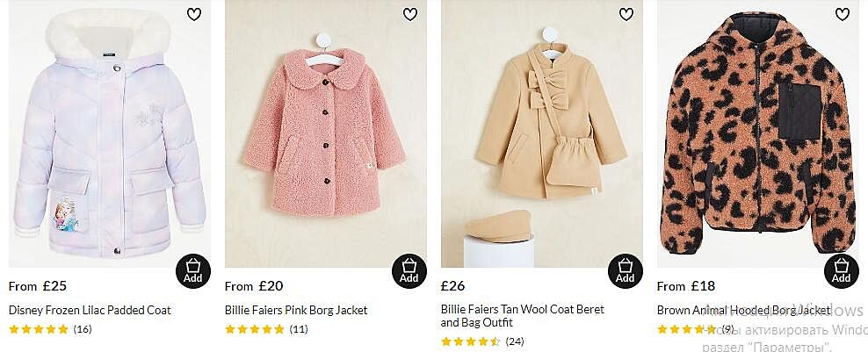868x352 pixels.
Task: Toggle wishlist heart on Pink Borg Jacket
Action: (x=409, y=14)
